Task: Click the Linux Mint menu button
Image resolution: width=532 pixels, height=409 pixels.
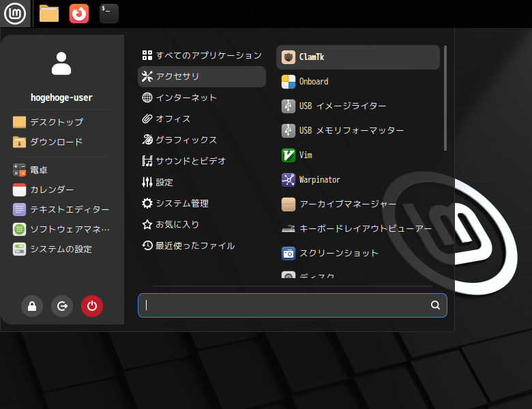Action: (x=15, y=14)
